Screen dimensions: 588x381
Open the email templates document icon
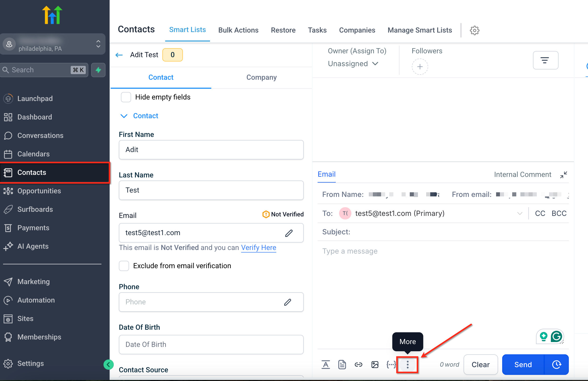(x=342, y=364)
